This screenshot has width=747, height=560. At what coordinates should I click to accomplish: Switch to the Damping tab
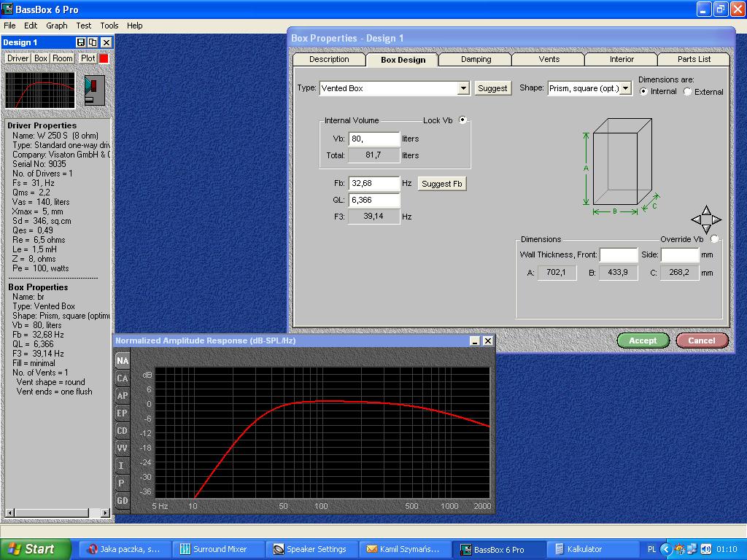coord(476,60)
